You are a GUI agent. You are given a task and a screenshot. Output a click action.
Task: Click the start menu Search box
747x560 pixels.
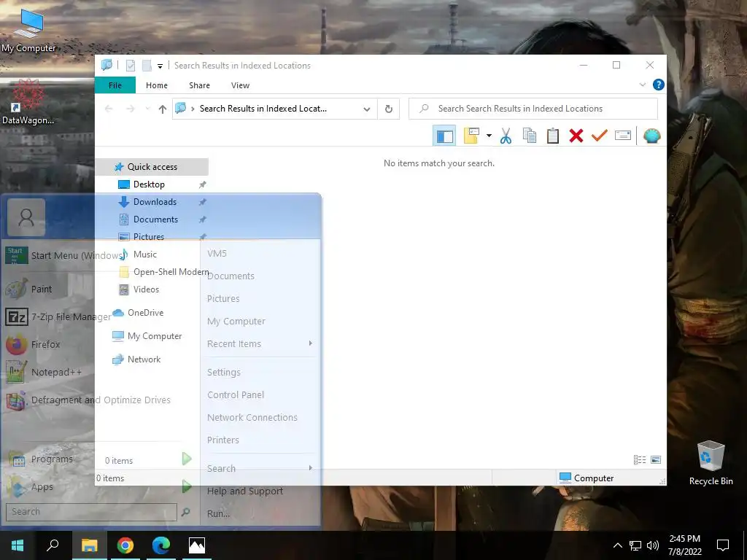pyautogui.click(x=91, y=512)
